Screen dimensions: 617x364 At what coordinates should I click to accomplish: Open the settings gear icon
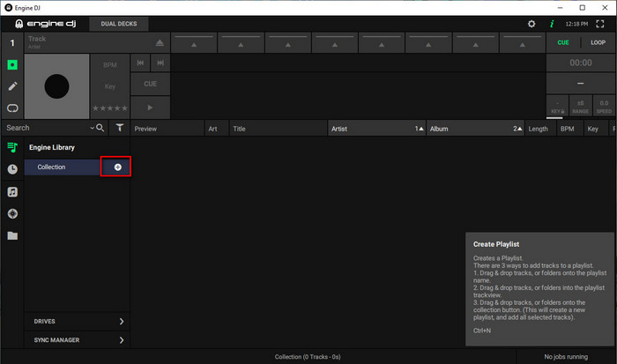532,24
